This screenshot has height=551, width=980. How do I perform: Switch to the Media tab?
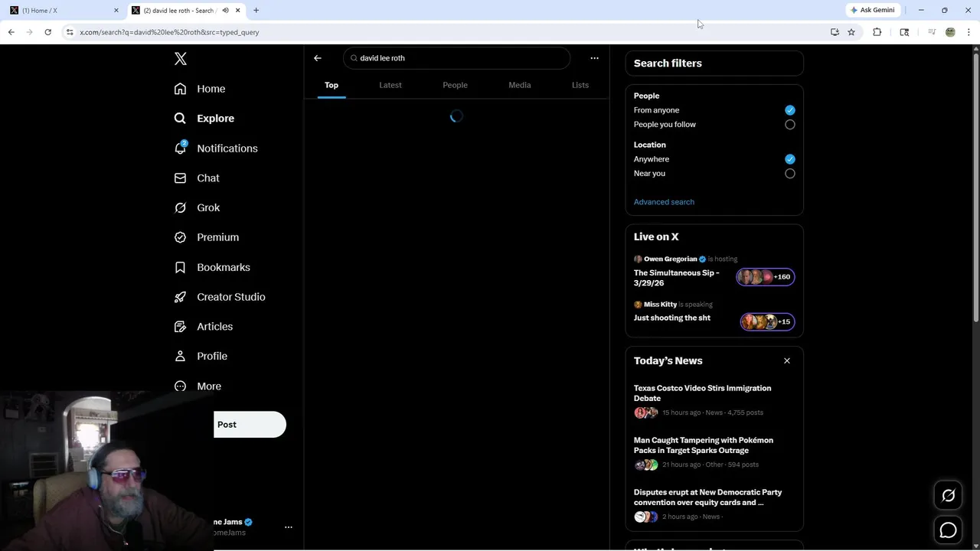coord(520,85)
